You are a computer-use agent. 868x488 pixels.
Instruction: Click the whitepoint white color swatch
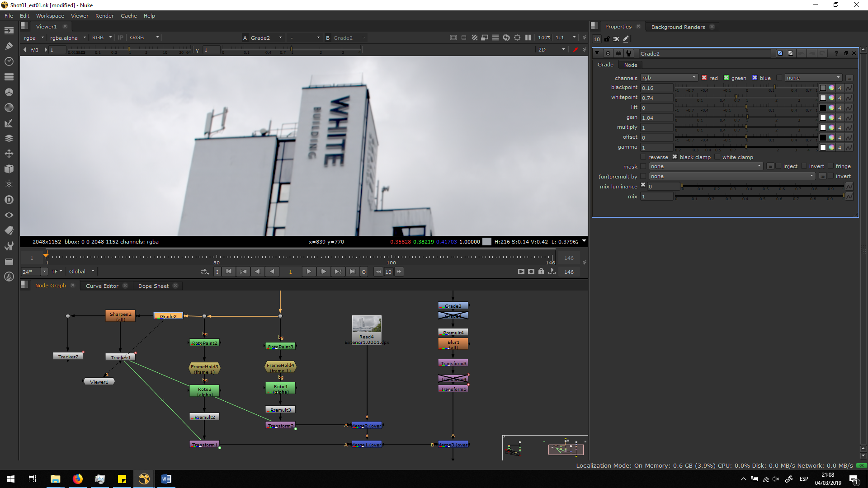[823, 98]
